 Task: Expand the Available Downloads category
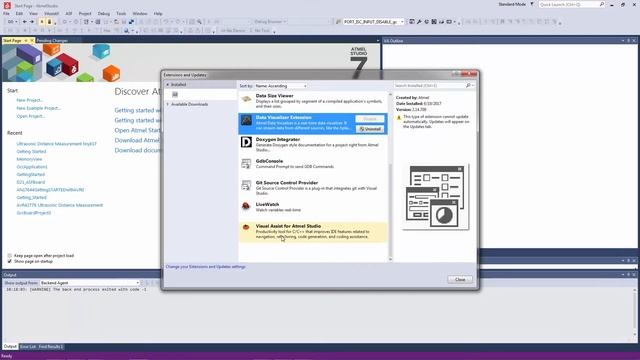click(167, 104)
